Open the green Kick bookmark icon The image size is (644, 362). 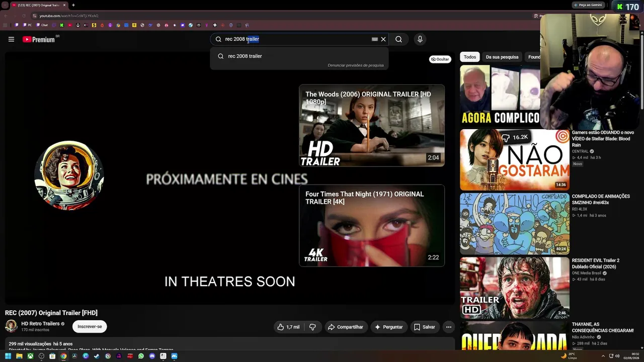(62, 25)
